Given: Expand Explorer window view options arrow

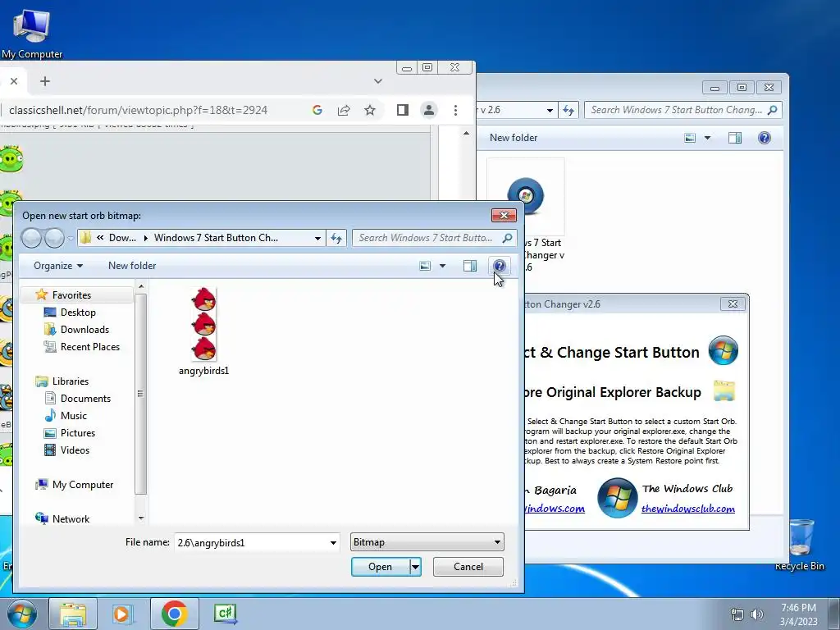Looking at the screenshot, I should 707,138.
